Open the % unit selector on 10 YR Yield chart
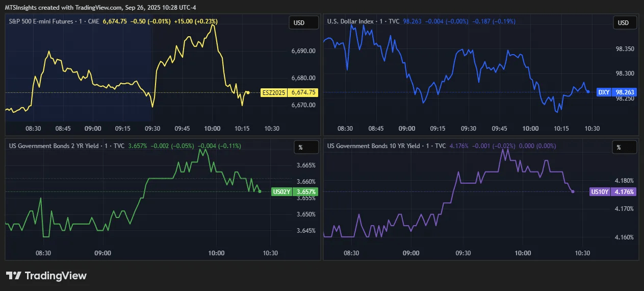 coord(619,148)
